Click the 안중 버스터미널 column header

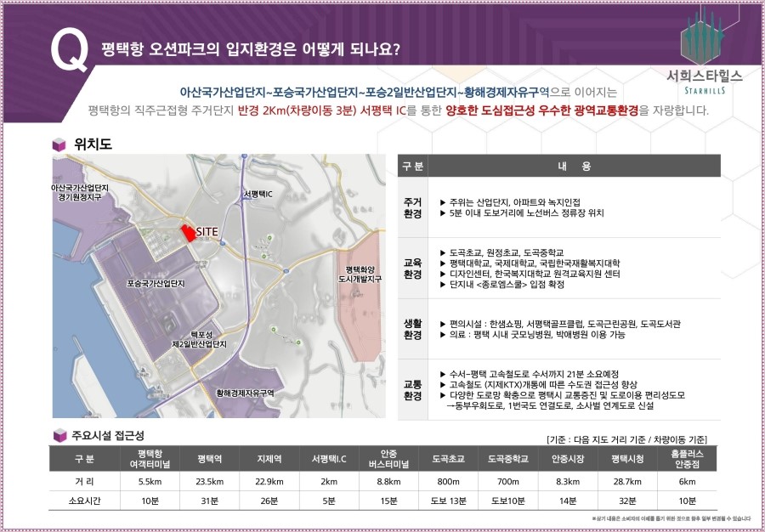click(388, 459)
